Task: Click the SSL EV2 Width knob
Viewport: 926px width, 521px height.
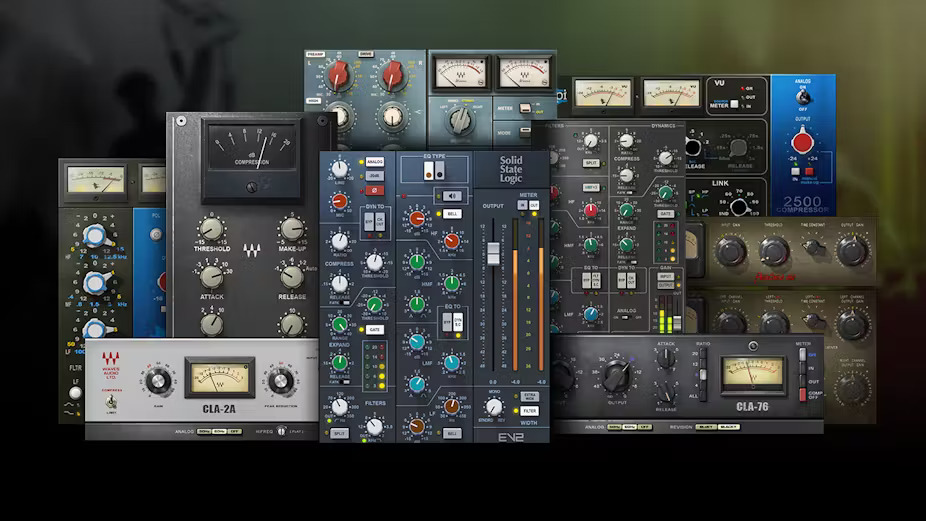Action: pos(493,407)
